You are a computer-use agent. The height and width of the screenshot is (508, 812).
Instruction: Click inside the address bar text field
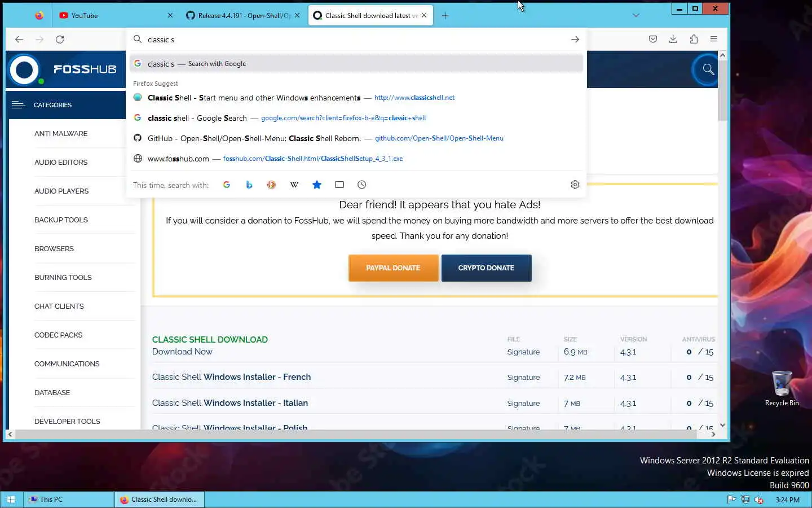tap(355, 40)
